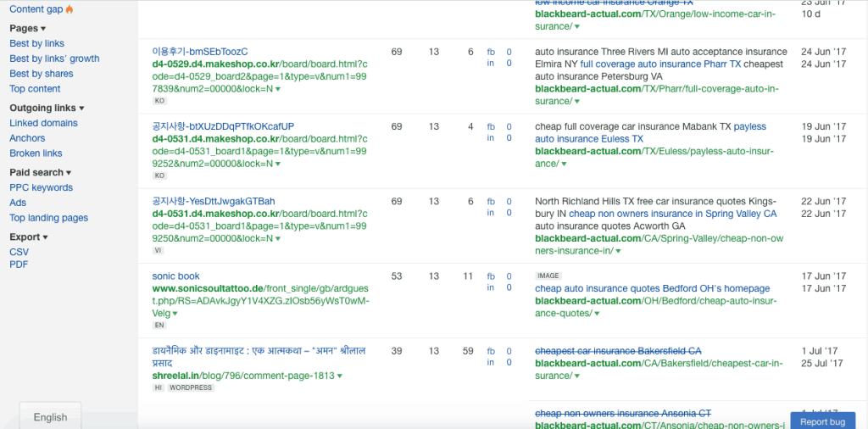Collapse the Pages section

(x=28, y=28)
